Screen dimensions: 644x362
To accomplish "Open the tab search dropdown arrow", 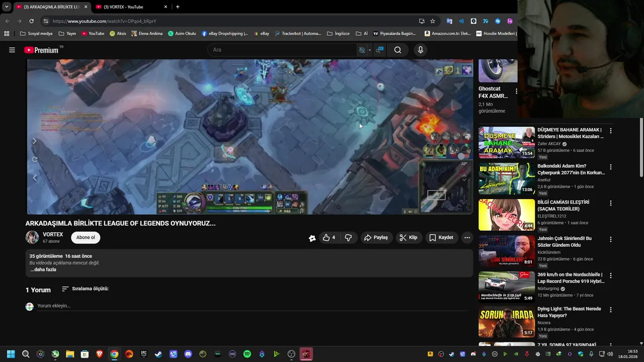I will pyautogui.click(x=7, y=7).
